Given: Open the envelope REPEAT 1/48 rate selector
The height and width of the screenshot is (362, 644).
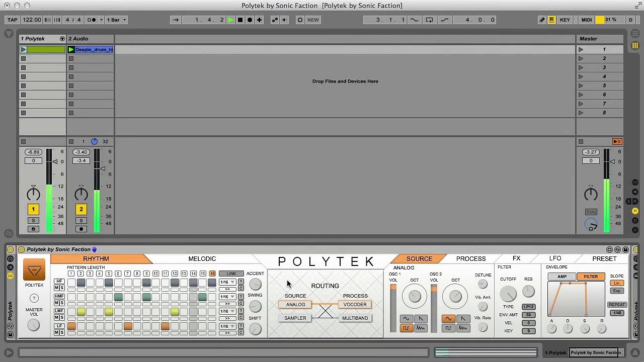Looking at the screenshot, I should 617,313.
